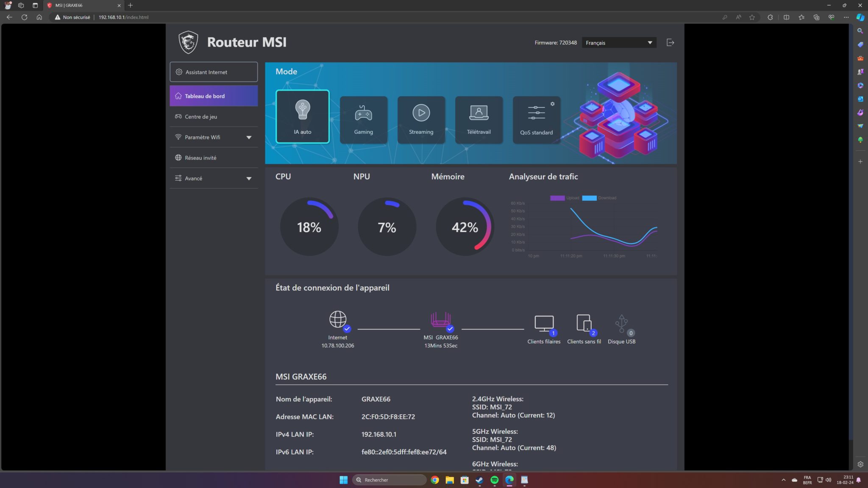Reload the router page
Viewport: 868px width, 488px height.
[24, 17]
